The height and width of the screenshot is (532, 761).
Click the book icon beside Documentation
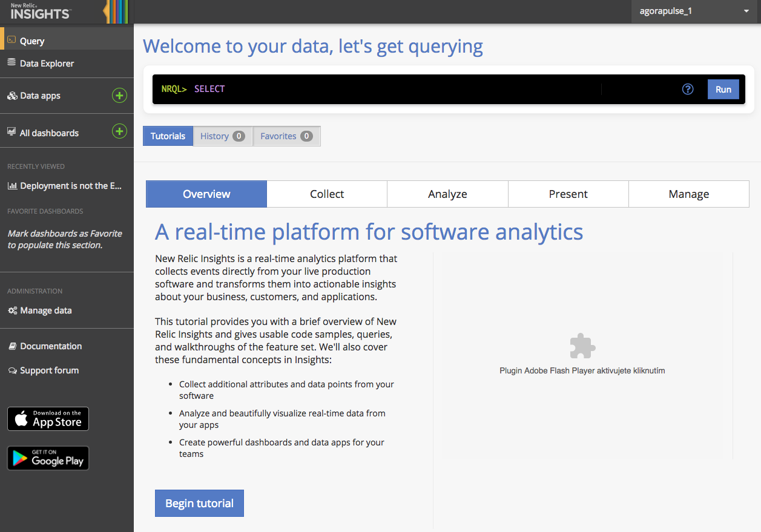click(x=12, y=346)
